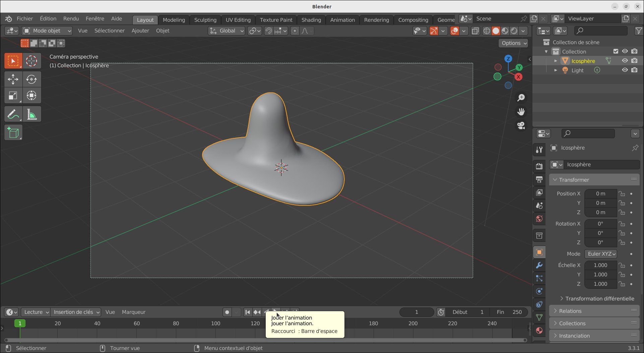Disable Light rendering via camera icon
The image size is (644, 353).
coord(634,70)
